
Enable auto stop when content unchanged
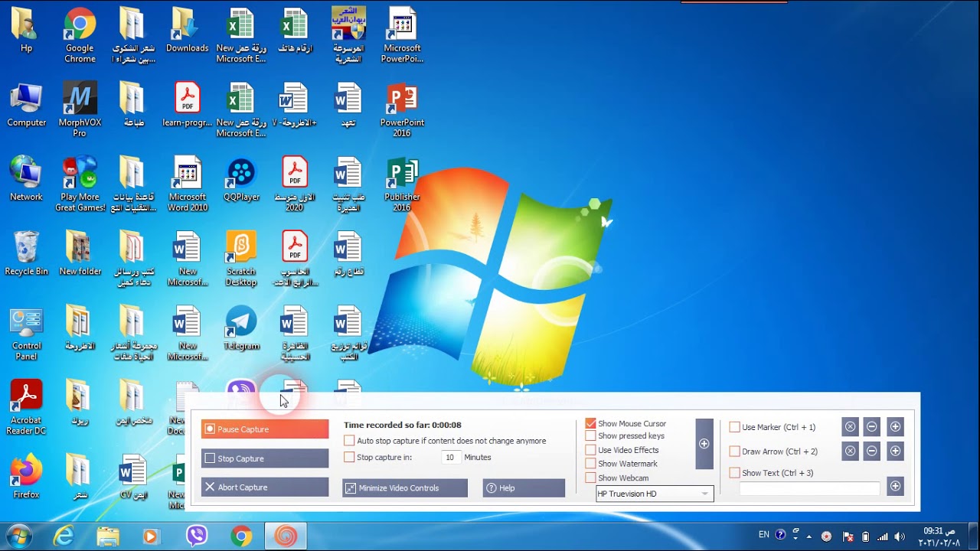pos(349,441)
